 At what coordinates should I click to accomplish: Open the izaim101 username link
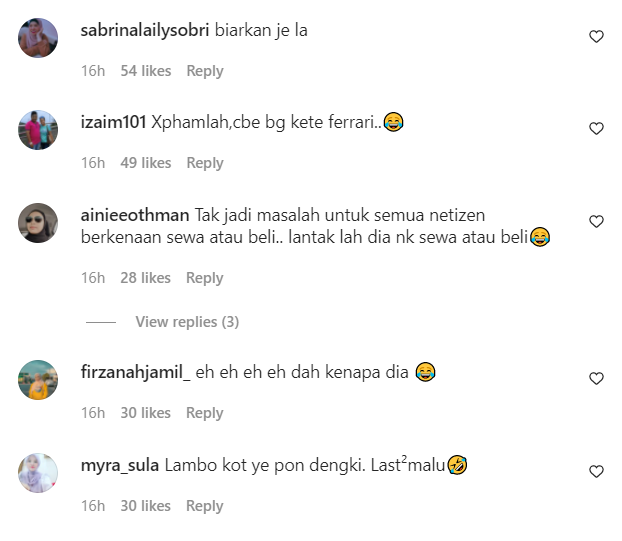[x=113, y=122]
